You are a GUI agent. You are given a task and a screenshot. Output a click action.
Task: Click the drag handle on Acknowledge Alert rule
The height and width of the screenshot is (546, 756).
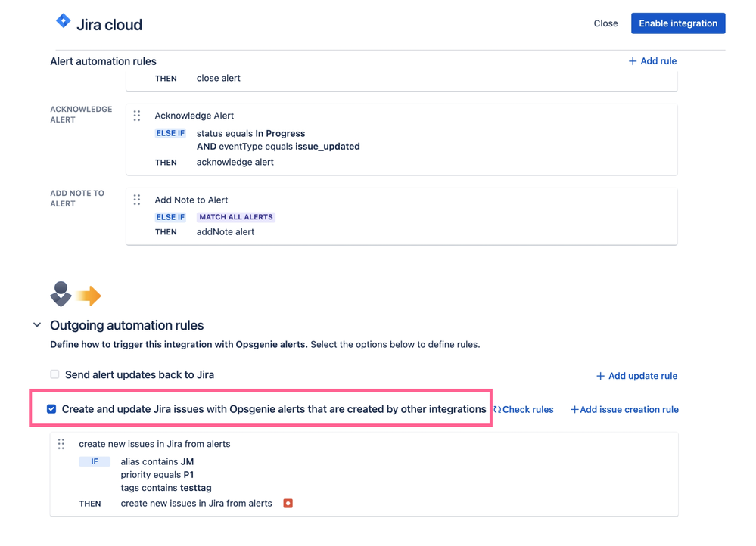(x=137, y=116)
